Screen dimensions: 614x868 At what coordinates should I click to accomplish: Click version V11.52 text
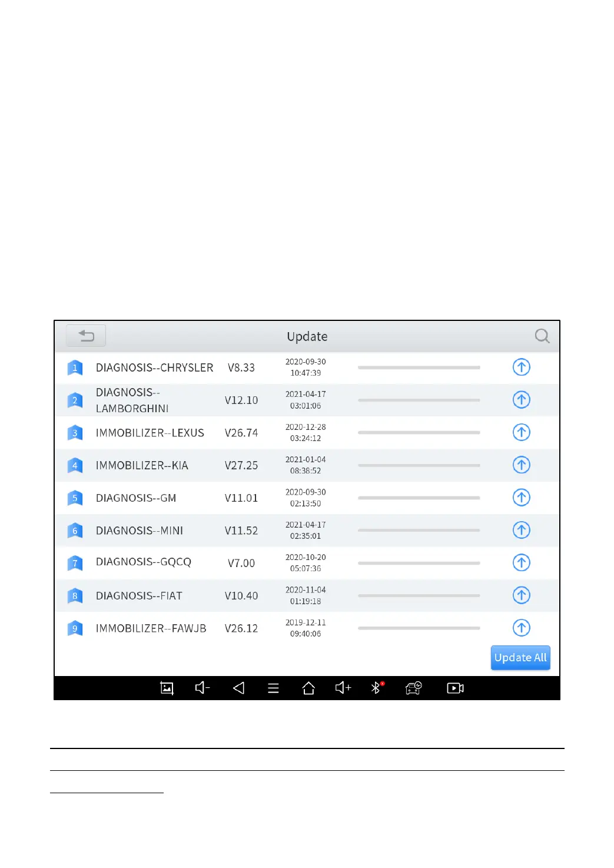pos(241,531)
